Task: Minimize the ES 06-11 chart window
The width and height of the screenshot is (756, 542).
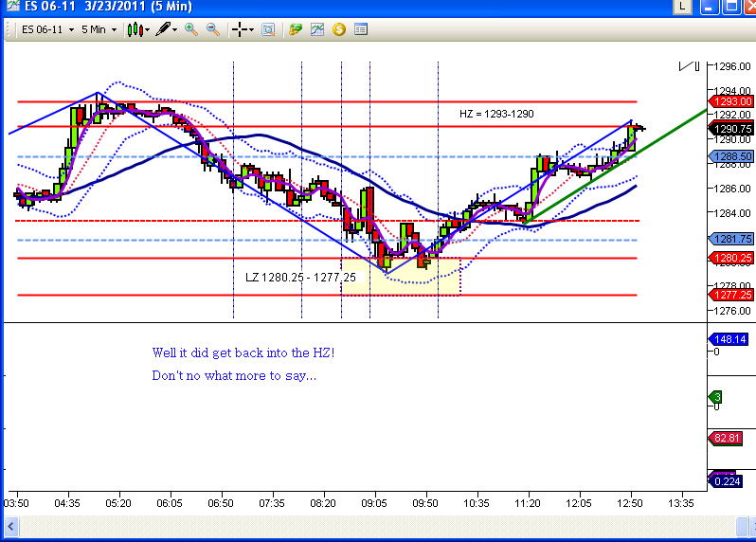Action: (709, 7)
